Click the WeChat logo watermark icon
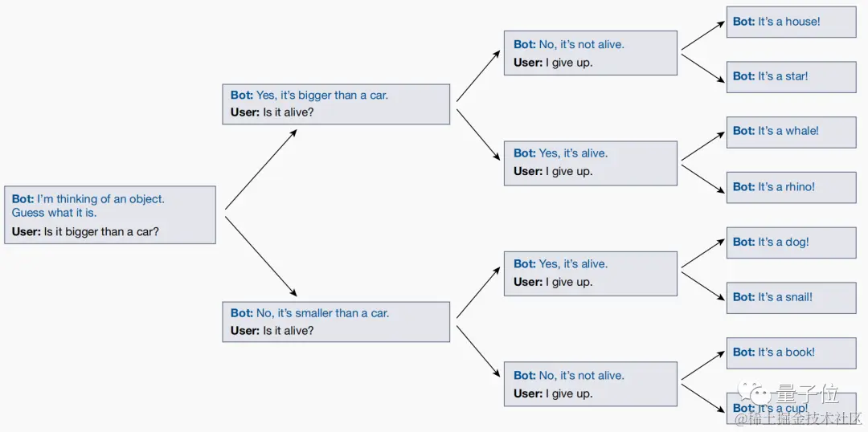 tap(755, 393)
